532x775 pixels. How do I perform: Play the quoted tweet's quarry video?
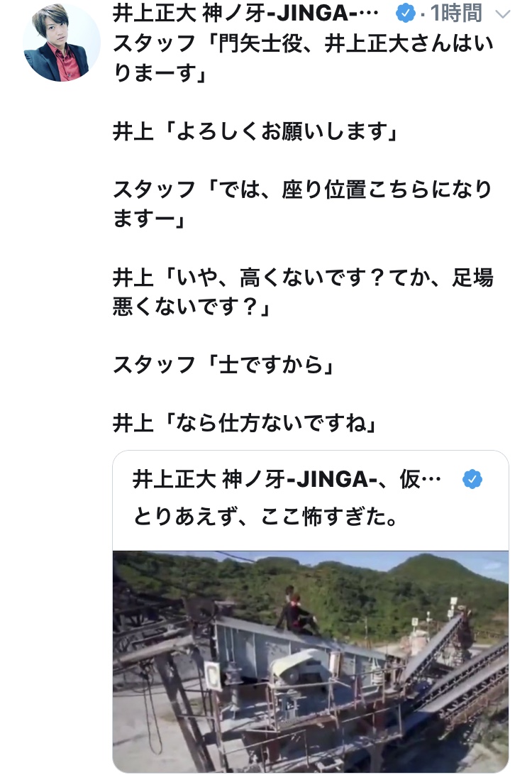click(x=311, y=661)
